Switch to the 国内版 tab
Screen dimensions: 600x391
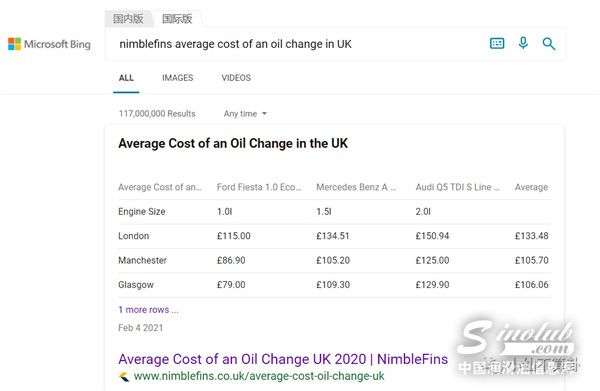coord(128,18)
